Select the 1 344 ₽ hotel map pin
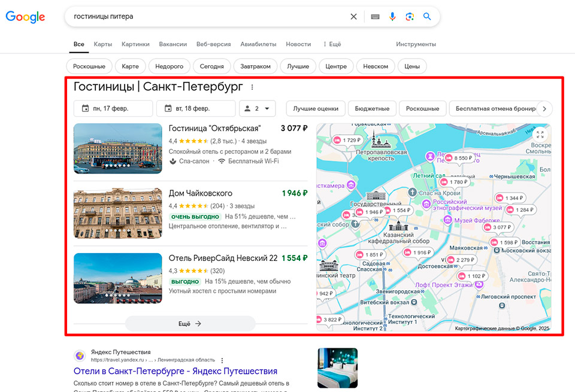Image resolution: width=575 pixels, height=392 pixels. tap(510, 198)
